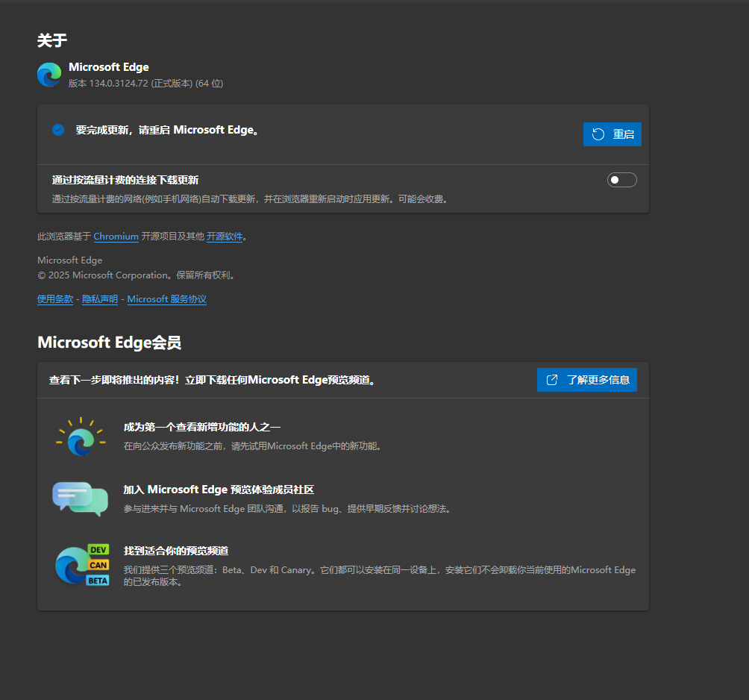This screenshot has width=749, height=700.
Task: Click the 参与进来并与 Microsoft Edge 团队沟通 description
Action: [x=287, y=509]
